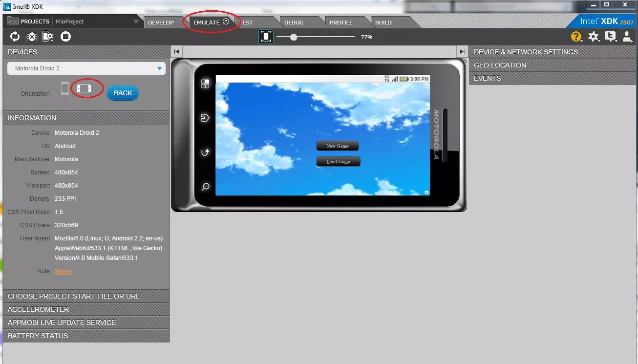Set orientation to portrait
This screenshot has height=364, width=638.
(65, 88)
